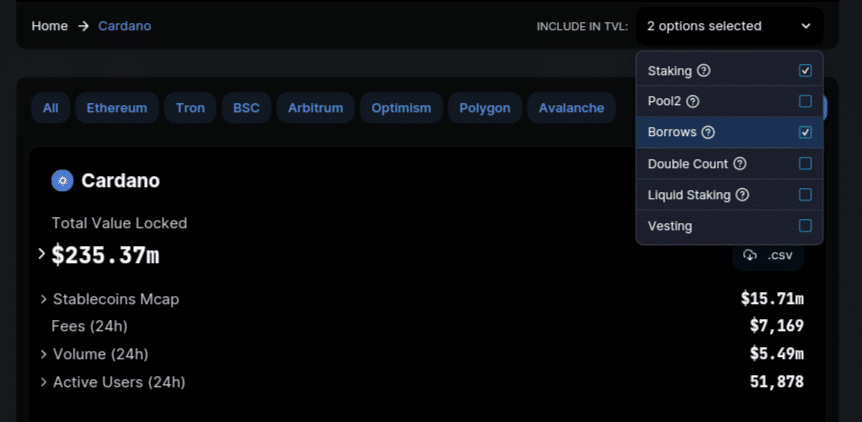
Task: Click the Cardano logo icon
Action: click(x=62, y=180)
